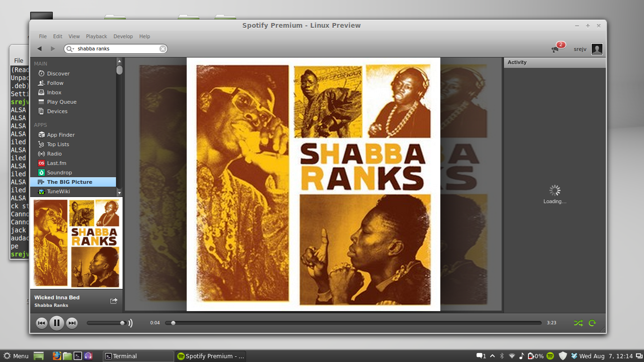Screen dimensions: 644x362
Task: Open the Wi-Fi network tray icon
Action: click(512, 356)
